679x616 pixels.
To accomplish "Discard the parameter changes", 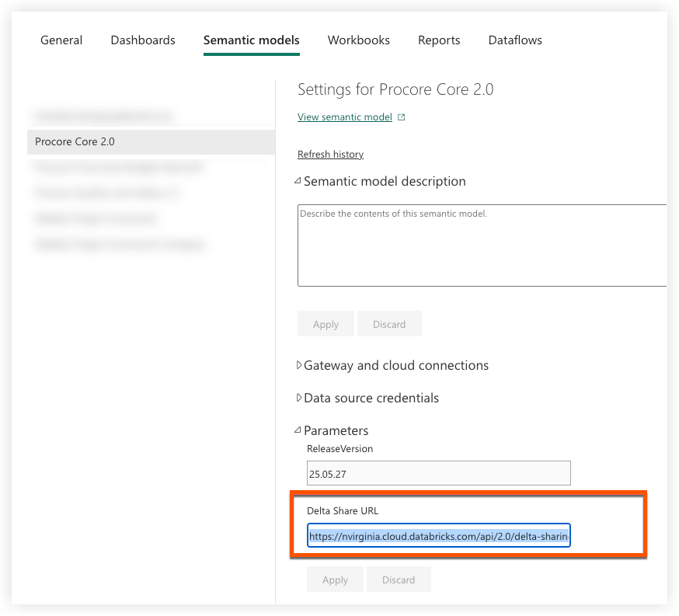I will pos(399,579).
